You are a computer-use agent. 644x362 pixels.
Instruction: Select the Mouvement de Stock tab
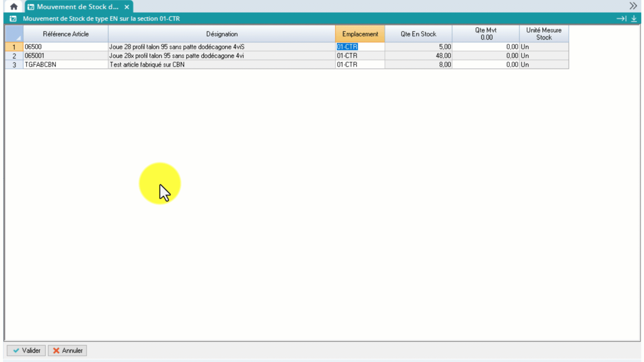(x=77, y=7)
